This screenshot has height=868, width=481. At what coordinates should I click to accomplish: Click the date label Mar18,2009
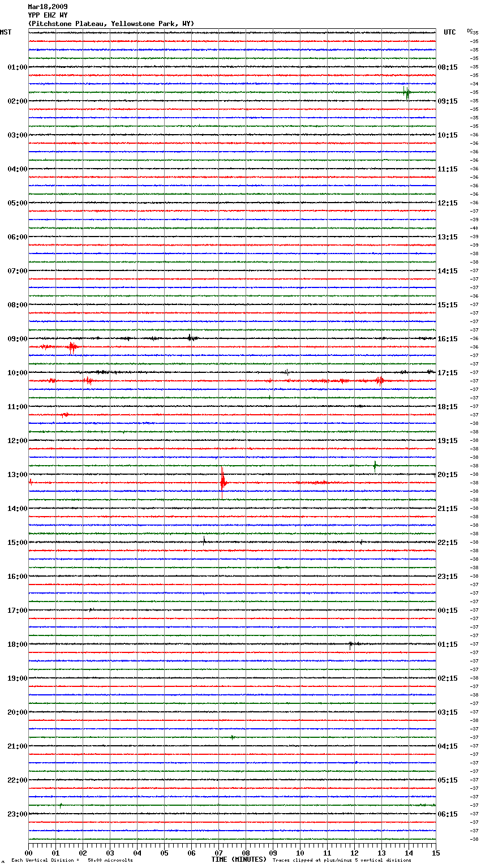(48, 7)
